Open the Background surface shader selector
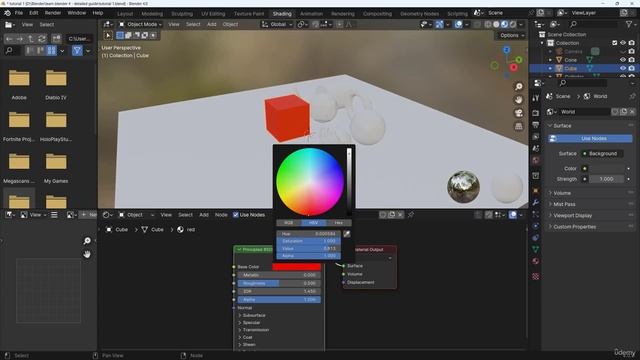 tap(602, 154)
